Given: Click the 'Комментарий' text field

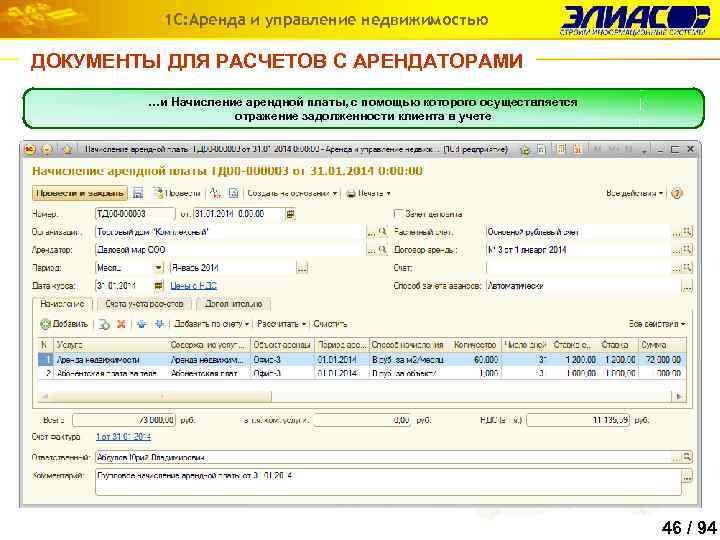Looking at the screenshot, I should coord(388,482).
